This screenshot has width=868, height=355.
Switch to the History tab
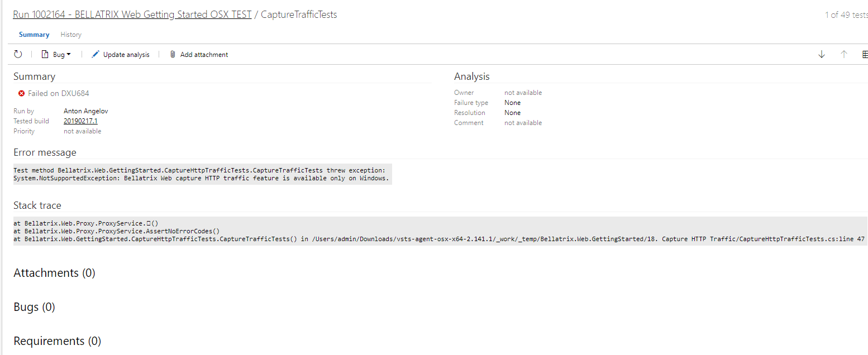[x=71, y=35]
